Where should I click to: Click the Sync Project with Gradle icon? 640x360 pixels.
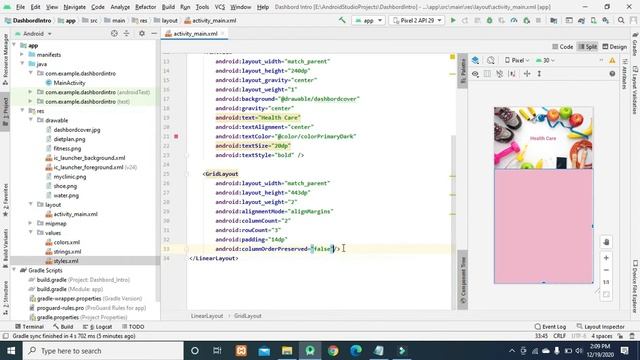tap(581, 20)
